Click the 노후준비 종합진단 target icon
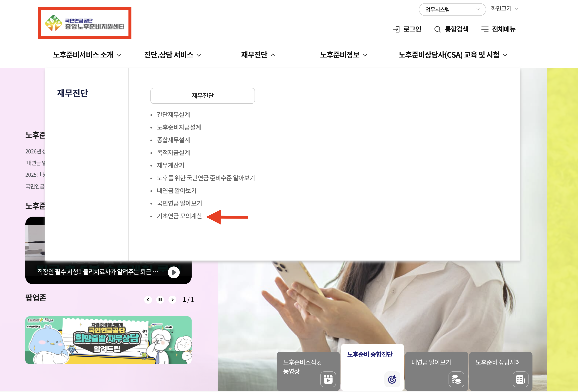 coord(392,379)
